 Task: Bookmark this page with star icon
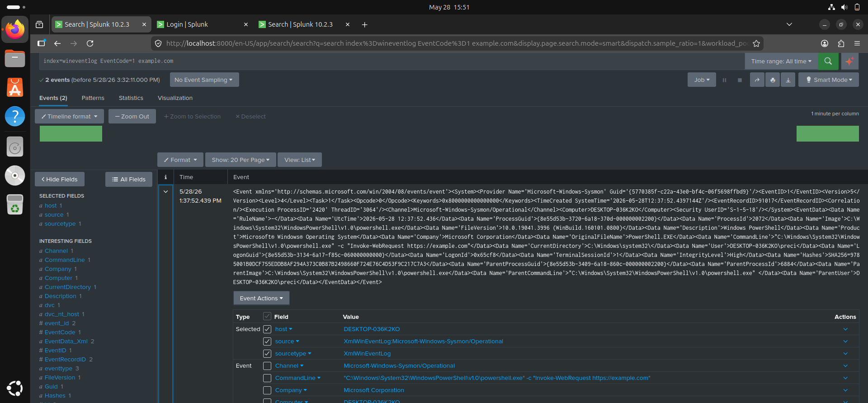coord(756,43)
